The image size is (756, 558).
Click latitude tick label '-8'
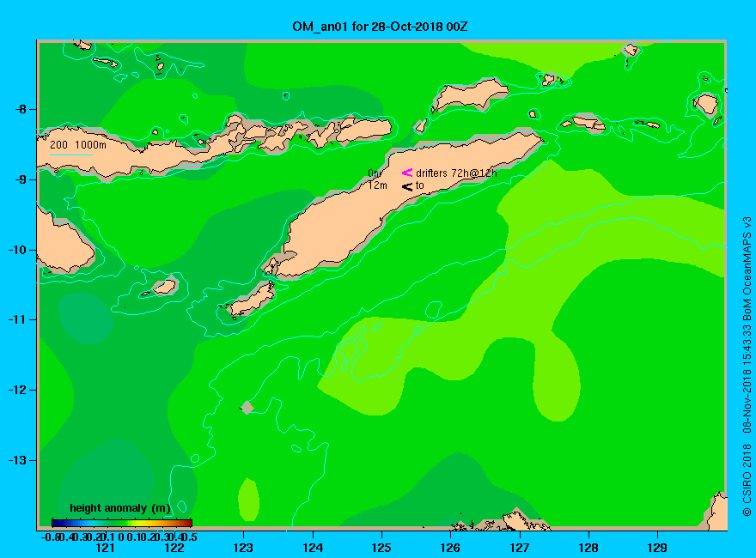click(x=21, y=109)
